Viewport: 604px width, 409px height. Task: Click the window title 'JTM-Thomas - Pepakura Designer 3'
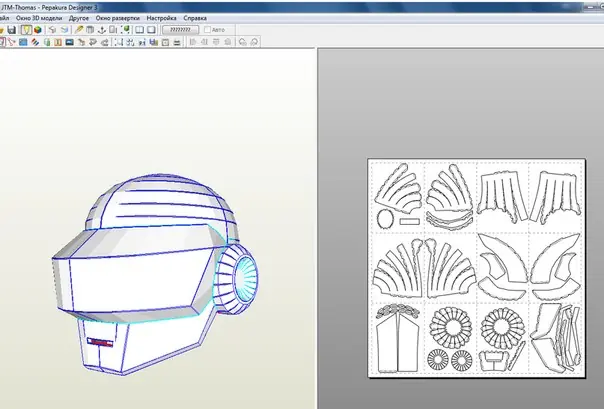click(49, 7)
